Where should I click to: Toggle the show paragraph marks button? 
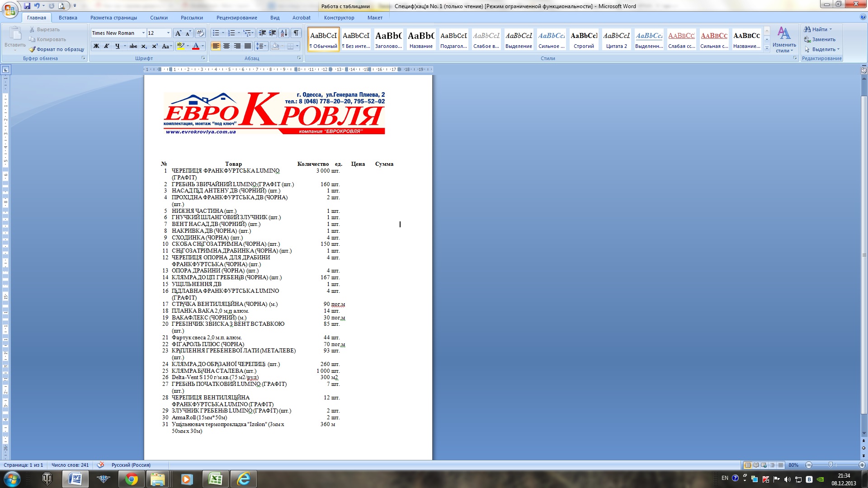pyautogui.click(x=296, y=33)
